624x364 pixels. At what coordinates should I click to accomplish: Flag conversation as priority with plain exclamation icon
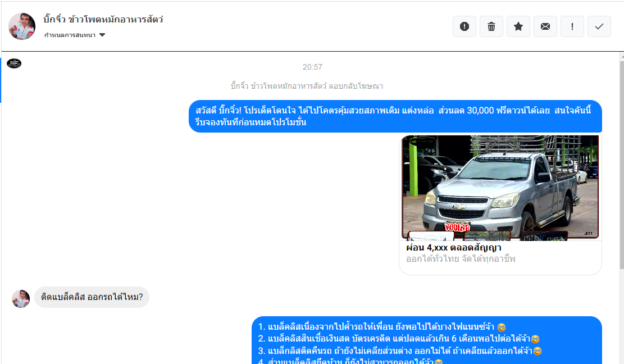coord(572,26)
